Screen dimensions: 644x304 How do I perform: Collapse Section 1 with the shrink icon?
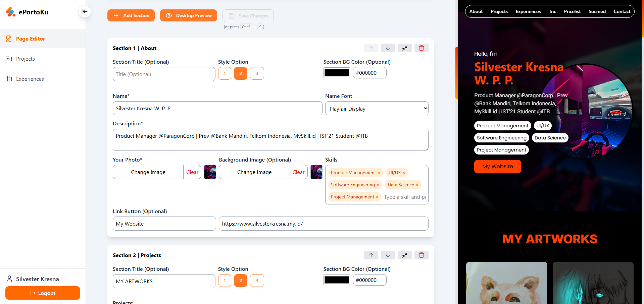[x=404, y=48]
